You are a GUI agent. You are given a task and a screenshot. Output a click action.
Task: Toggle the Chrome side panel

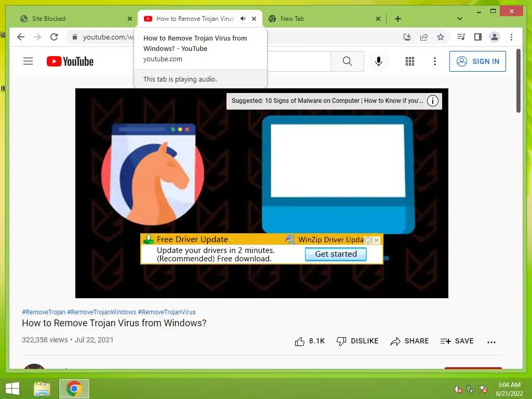click(x=478, y=37)
